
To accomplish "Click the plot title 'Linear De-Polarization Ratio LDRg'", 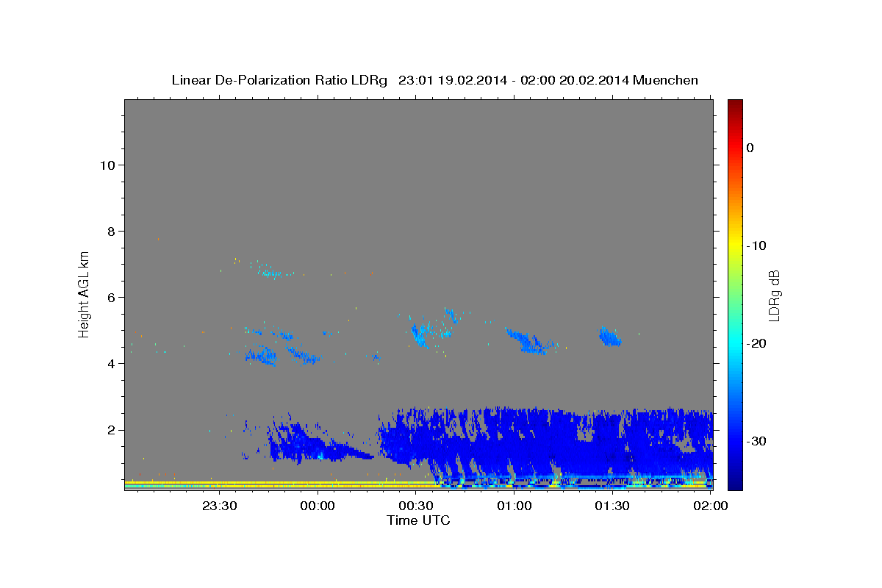I will click(279, 80).
